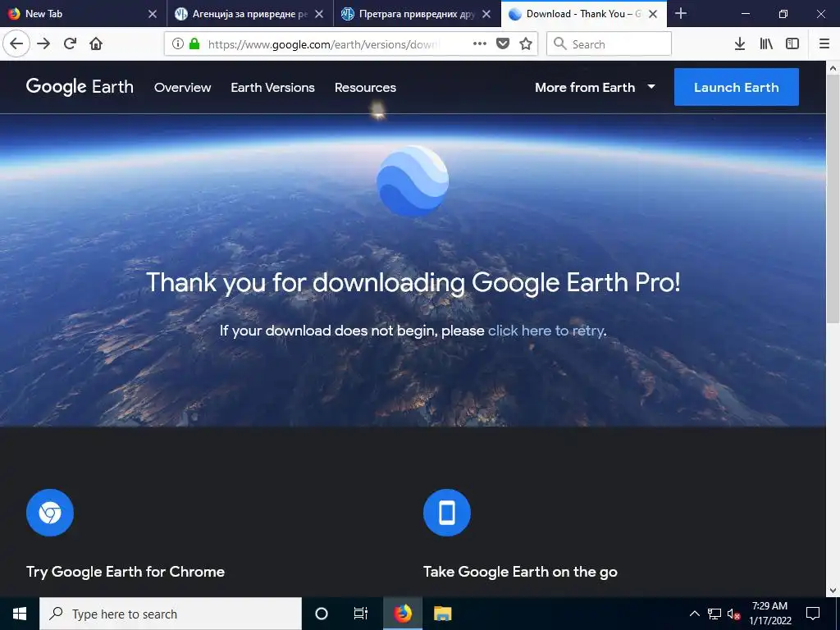Save page to Pocket
The height and width of the screenshot is (630, 840).
click(503, 44)
